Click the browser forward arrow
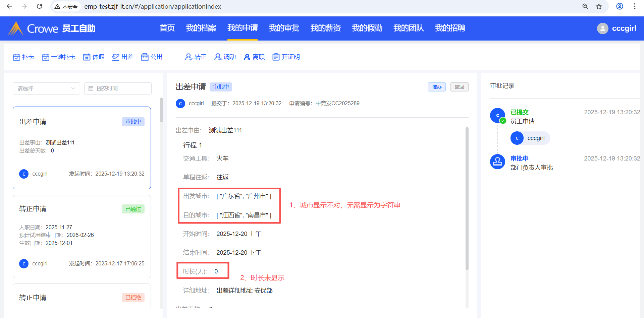 click(24, 6)
